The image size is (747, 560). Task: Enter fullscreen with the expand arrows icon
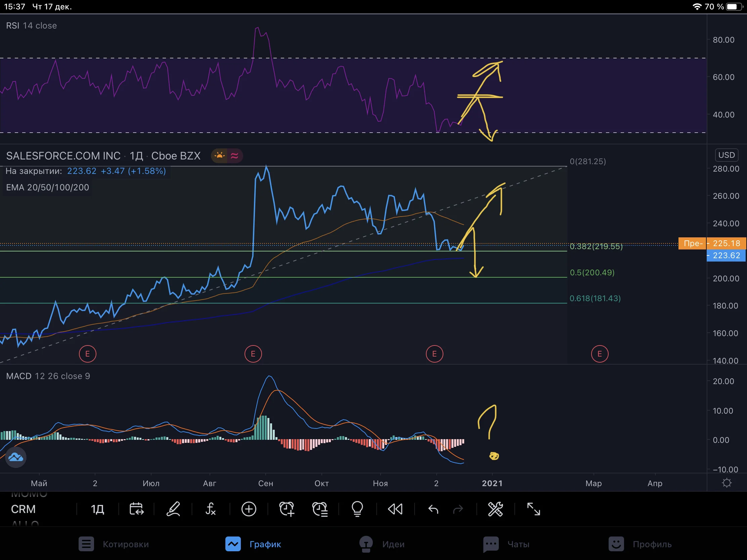534,509
